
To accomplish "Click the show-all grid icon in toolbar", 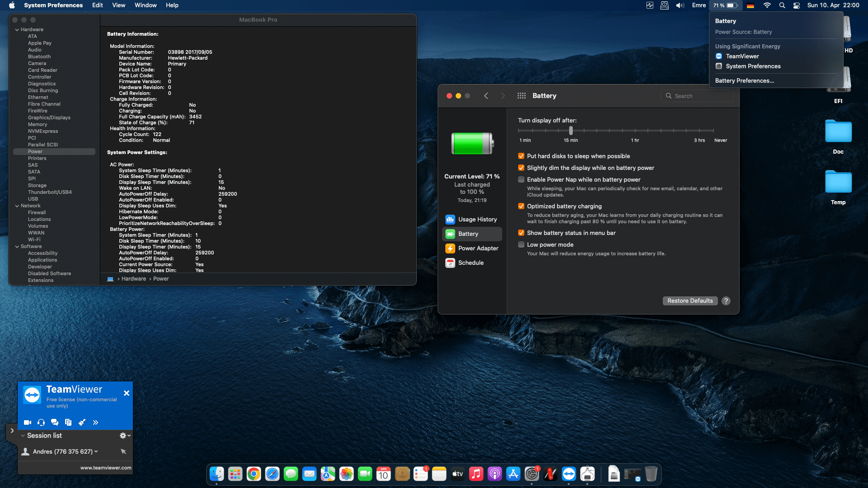I will 521,96.
